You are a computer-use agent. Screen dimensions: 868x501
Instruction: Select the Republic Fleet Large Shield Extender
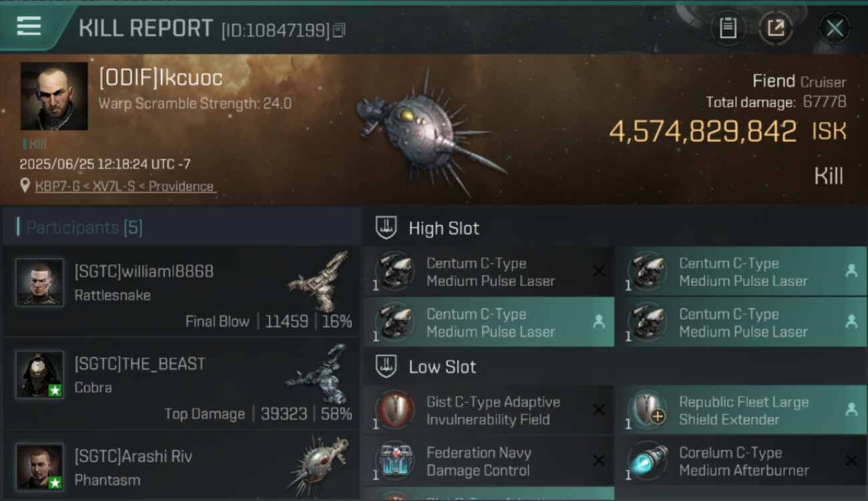pyautogui.click(x=740, y=411)
